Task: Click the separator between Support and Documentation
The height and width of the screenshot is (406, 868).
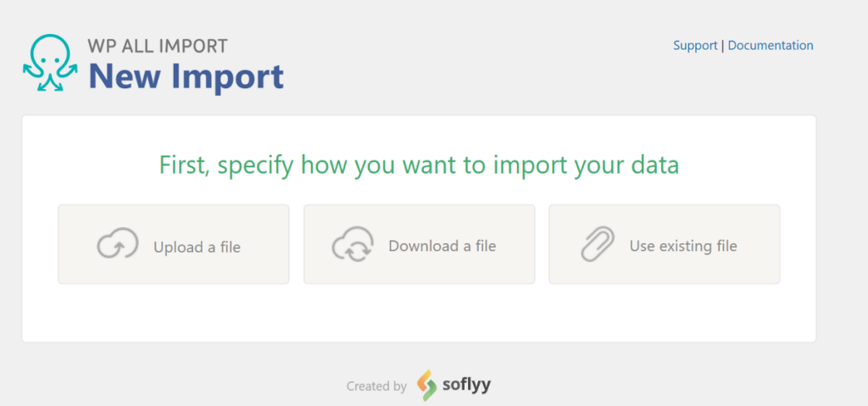Action: click(723, 46)
